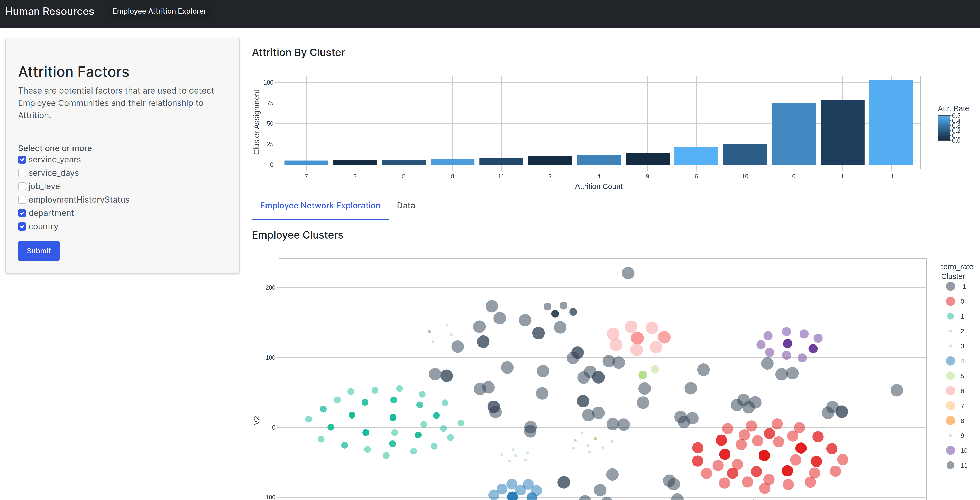Click the 'Attrition Count' axis title
This screenshot has height=500, width=980.
598,186
